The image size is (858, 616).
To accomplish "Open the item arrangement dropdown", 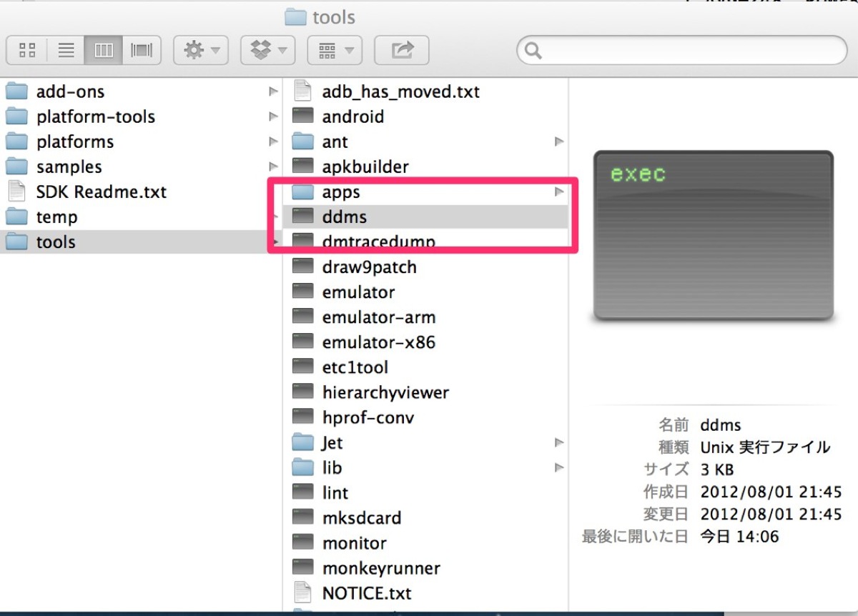I will pyautogui.click(x=335, y=50).
